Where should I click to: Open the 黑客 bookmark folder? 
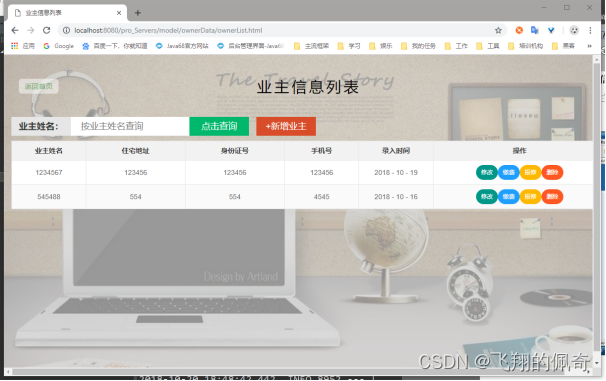pos(563,46)
